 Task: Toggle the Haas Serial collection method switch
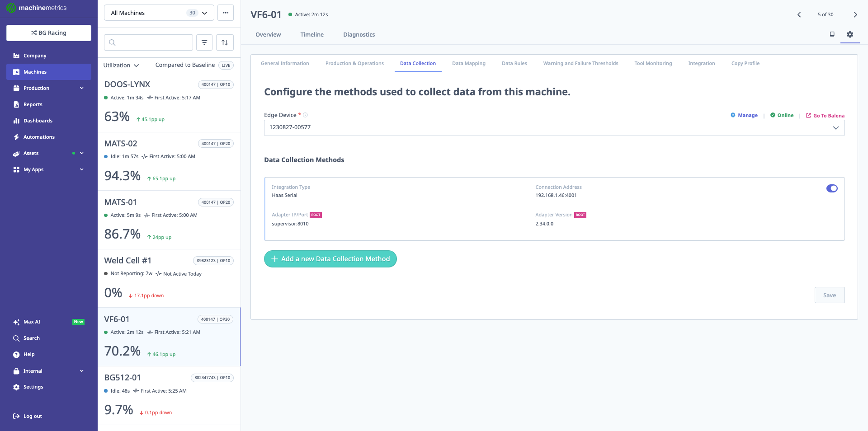[832, 188]
